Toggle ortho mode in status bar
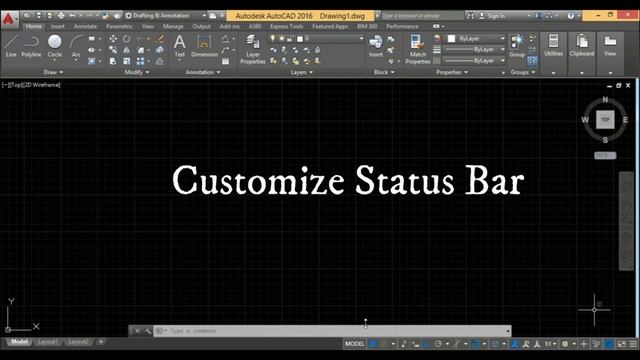 (x=427, y=344)
